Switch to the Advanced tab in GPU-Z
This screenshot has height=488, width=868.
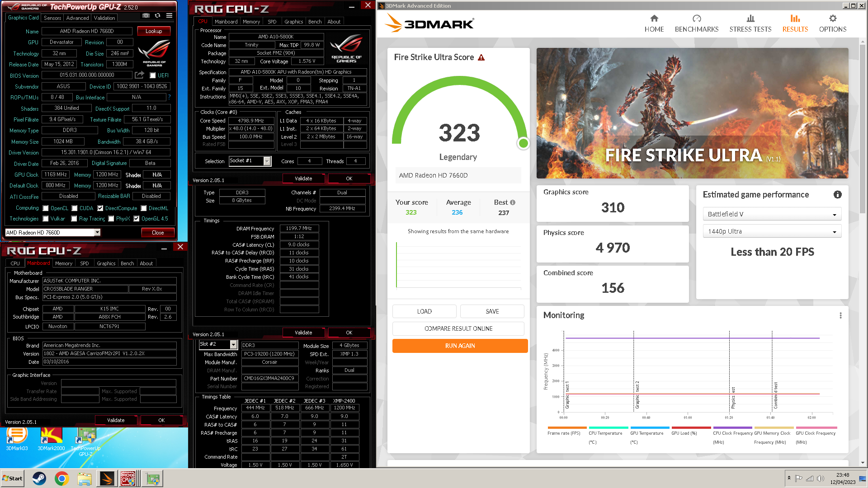point(77,18)
